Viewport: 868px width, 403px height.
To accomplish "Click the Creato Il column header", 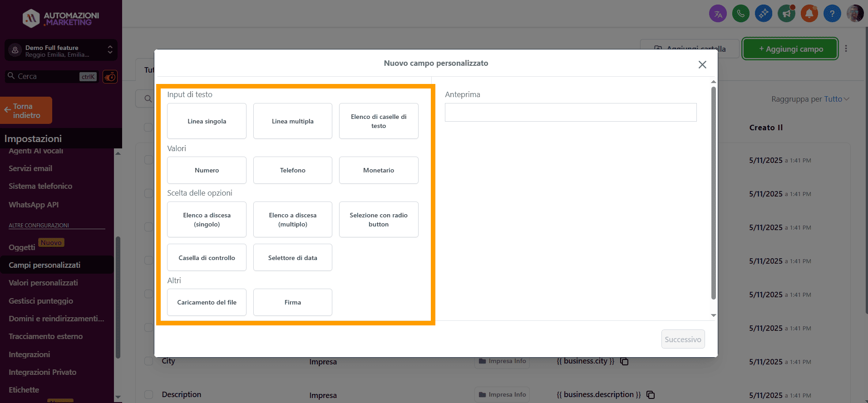I will 766,128.
